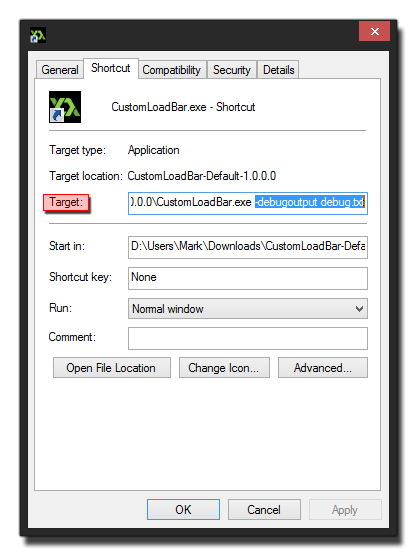This screenshot has width=417, height=556.
Task: Click 'CustomLoadBar-Default-1.0.0.0' target location text
Action: tap(202, 176)
